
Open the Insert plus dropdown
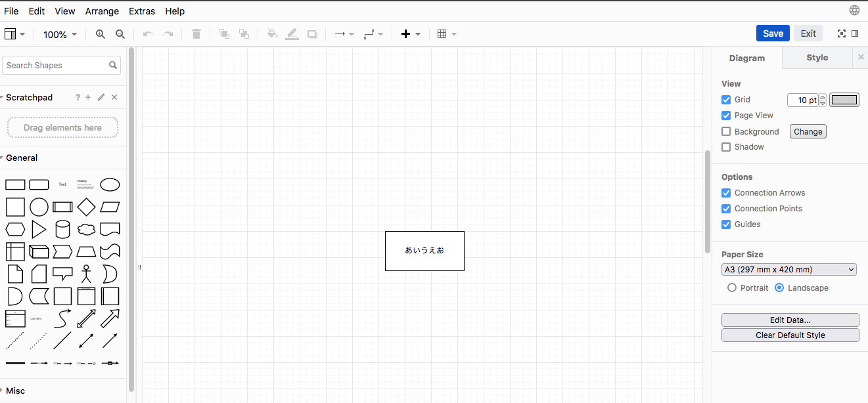pos(411,34)
